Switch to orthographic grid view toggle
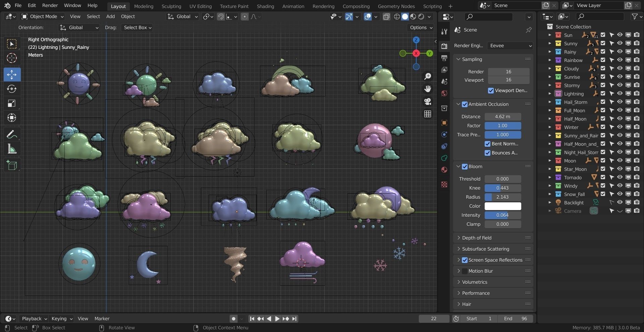Viewport: 644px width, 332px height. [x=428, y=114]
